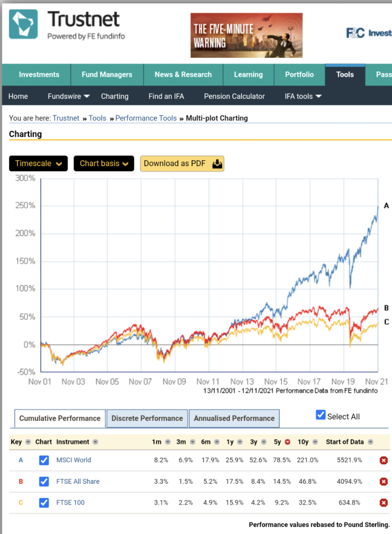Switch to Discrete Performance tab
Viewport: 392px width, 534px height.
point(147,418)
